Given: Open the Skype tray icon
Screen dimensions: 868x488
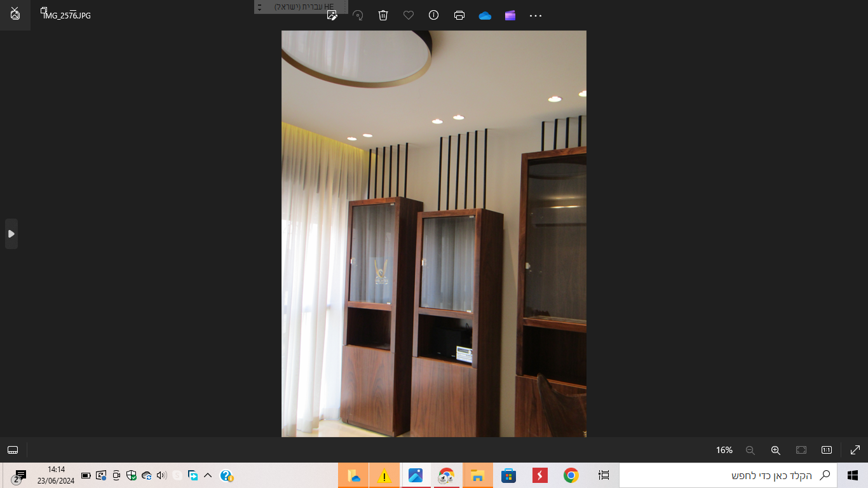Looking at the screenshot, I should pyautogui.click(x=177, y=475).
